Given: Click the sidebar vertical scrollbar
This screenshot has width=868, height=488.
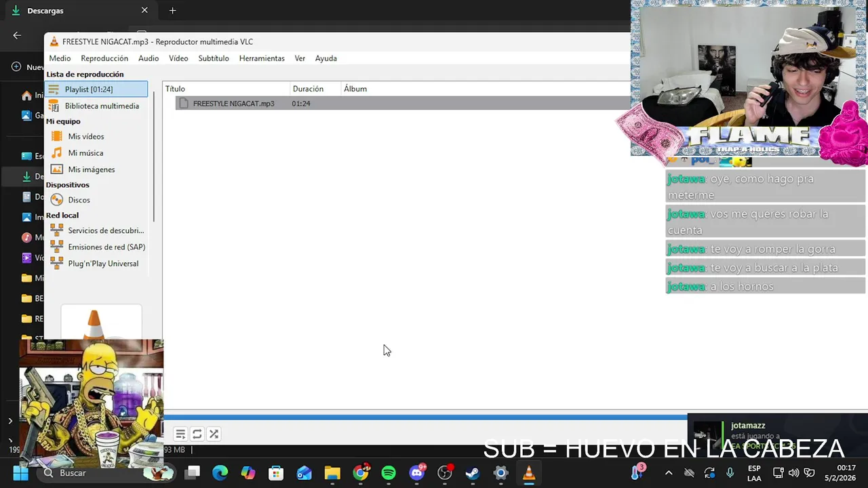Looking at the screenshot, I should click(x=154, y=156).
